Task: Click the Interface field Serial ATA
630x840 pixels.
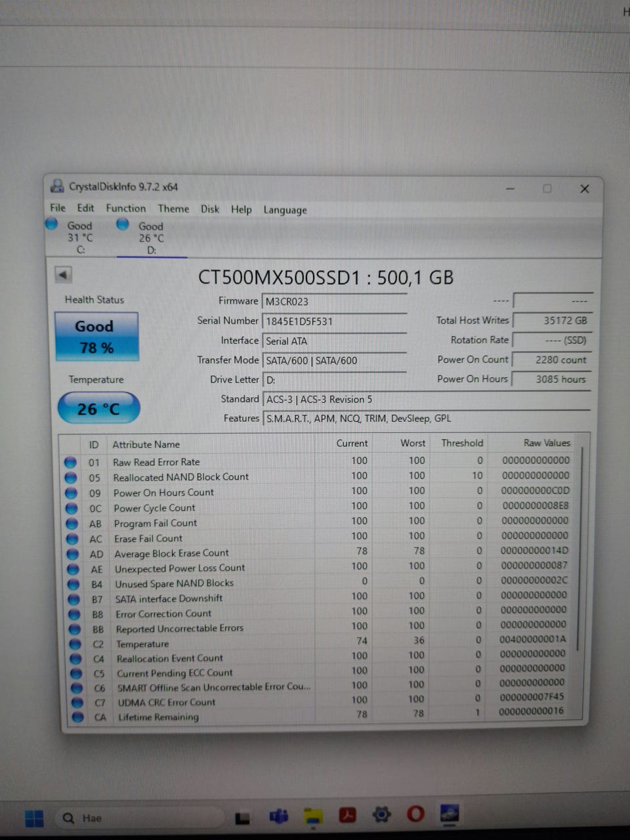Action: click(334, 341)
